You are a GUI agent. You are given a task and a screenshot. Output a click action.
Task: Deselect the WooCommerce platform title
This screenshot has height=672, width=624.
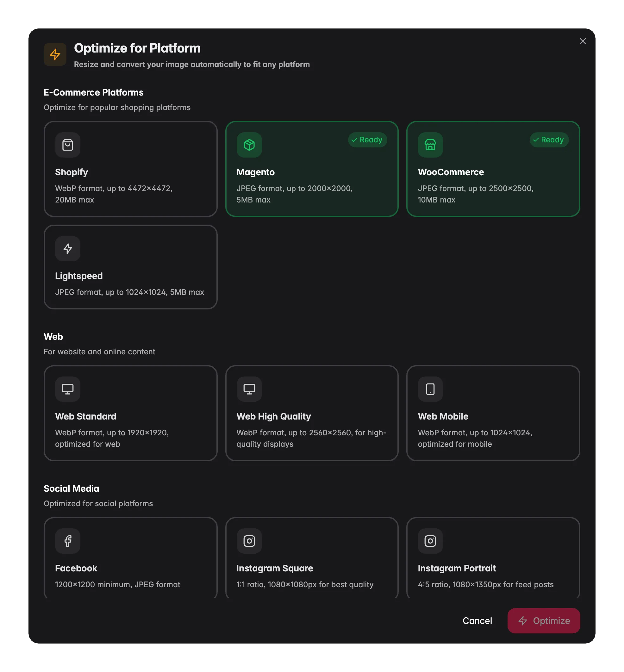[451, 172]
